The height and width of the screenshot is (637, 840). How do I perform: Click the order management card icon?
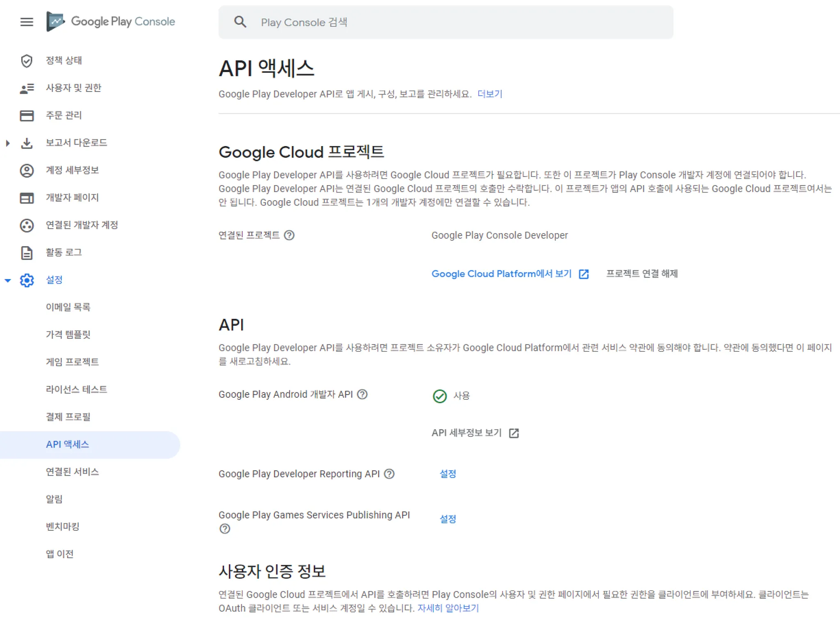point(27,116)
